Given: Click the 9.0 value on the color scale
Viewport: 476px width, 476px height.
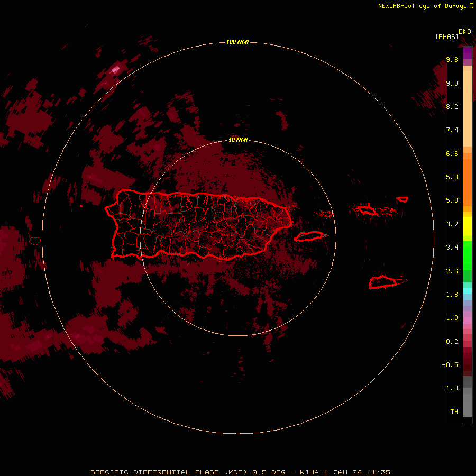Looking at the screenshot, I should (x=452, y=83).
